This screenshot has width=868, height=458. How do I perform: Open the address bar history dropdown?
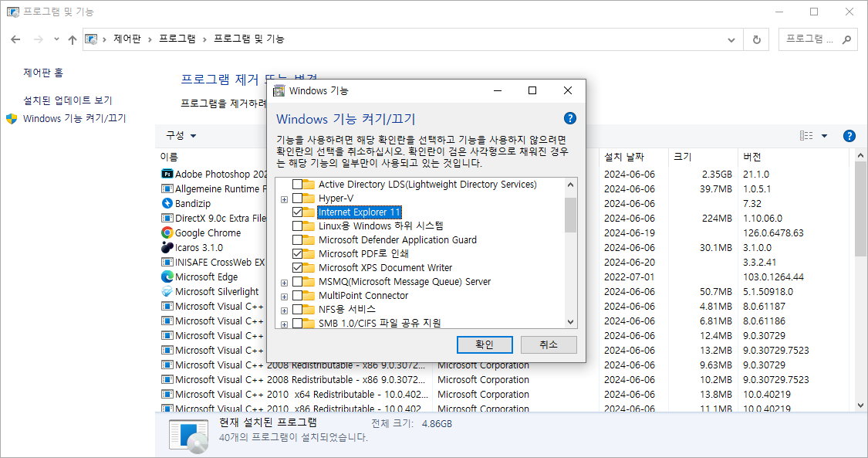pyautogui.click(x=731, y=39)
